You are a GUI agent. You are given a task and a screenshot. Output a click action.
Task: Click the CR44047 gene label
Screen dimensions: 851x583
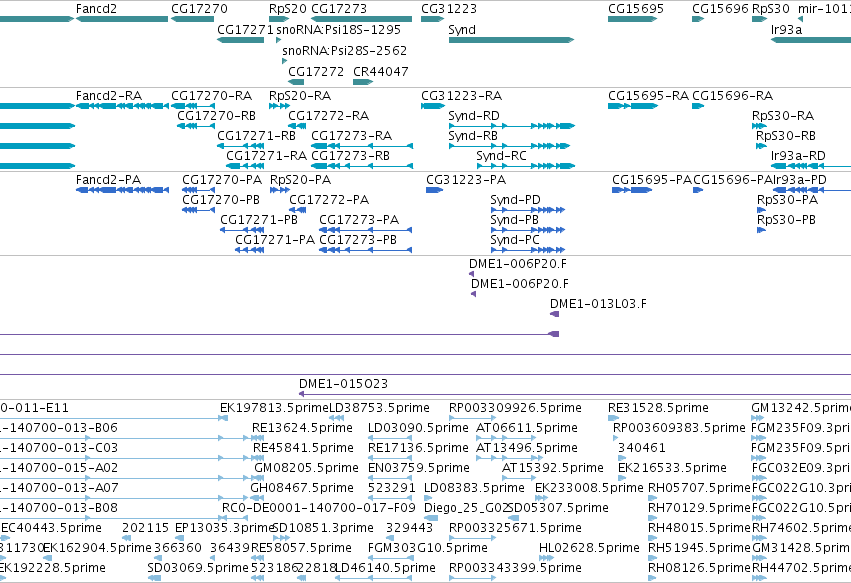coord(380,72)
